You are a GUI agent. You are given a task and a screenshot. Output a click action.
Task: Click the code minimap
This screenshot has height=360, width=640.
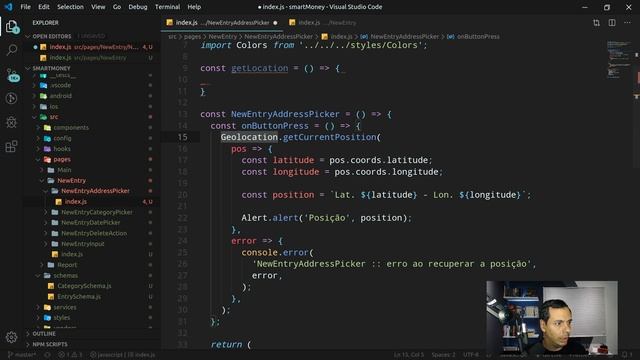pyautogui.click(x=619, y=59)
